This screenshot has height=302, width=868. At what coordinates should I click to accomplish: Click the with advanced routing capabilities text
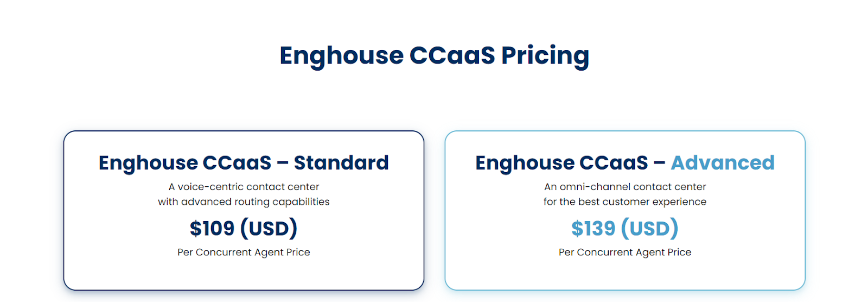click(x=244, y=202)
